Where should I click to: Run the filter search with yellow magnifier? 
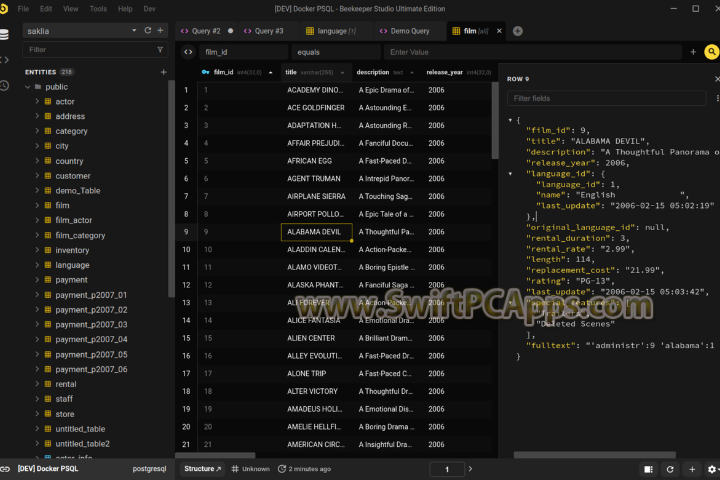(x=711, y=52)
